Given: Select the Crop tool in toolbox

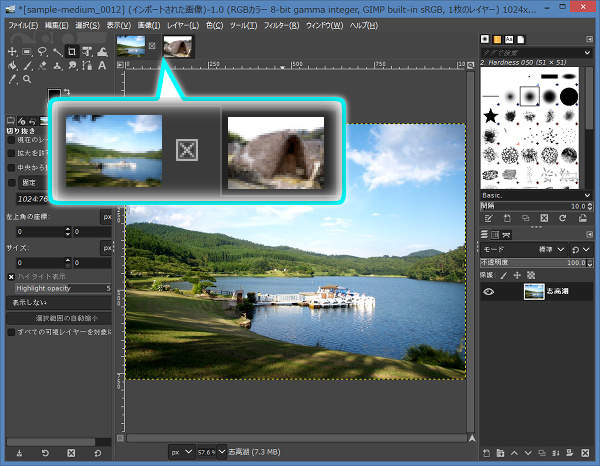Looking at the screenshot, I should click(73, 51).
